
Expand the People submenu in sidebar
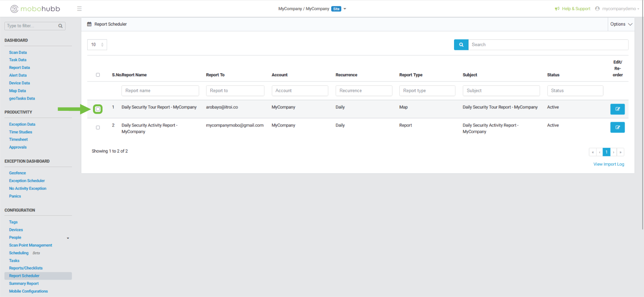click(x=68, y=238)
